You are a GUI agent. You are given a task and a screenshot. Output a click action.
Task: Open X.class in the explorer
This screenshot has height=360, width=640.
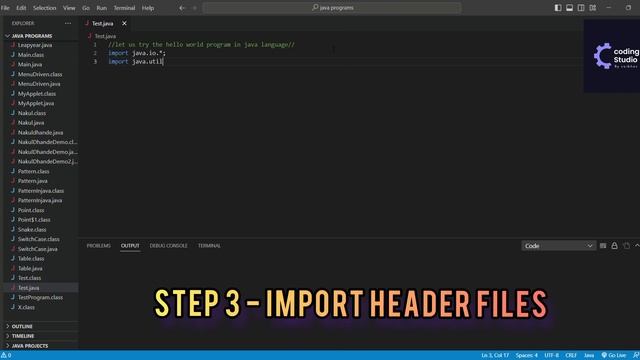(x=26, y=307)
